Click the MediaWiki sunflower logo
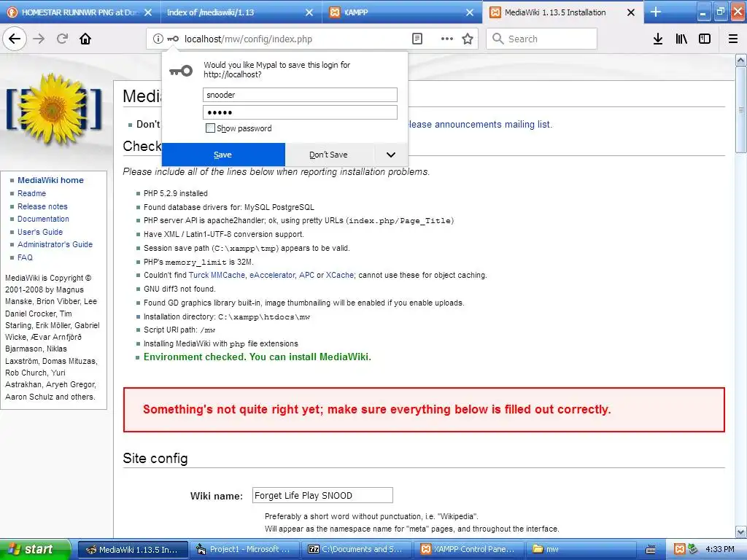The image size is (747, 560). 54,111
